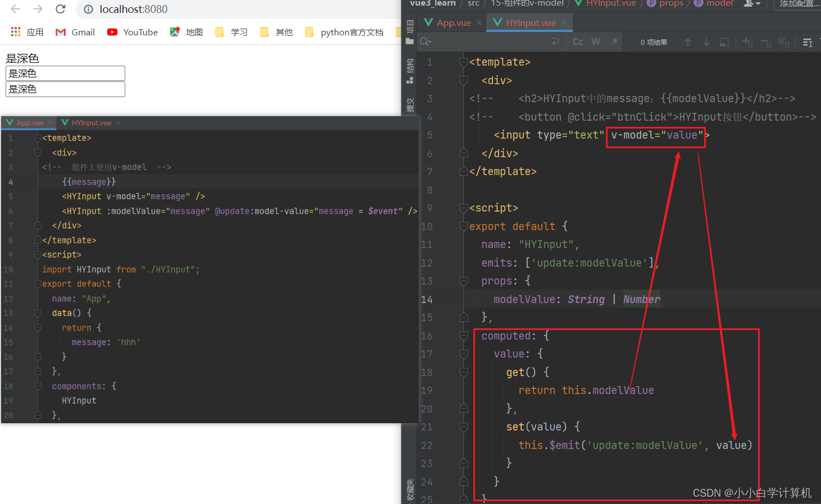
Task: Go back with the browser back arrow
Action: pyautogui.click(x=15, y=9)
